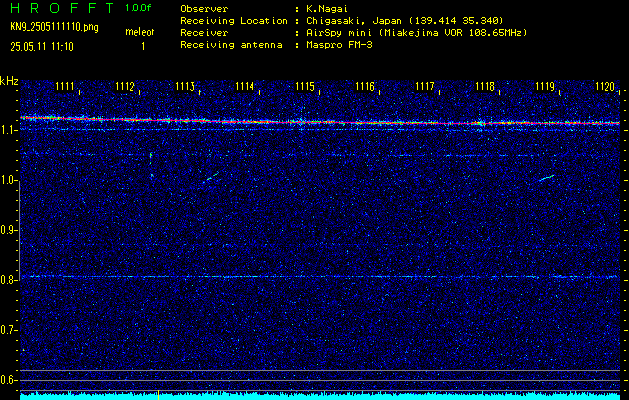Click the 0.9 frequency axis label
Image resolution: width=629 pixels, height=400 pixels.
point(8,230)
